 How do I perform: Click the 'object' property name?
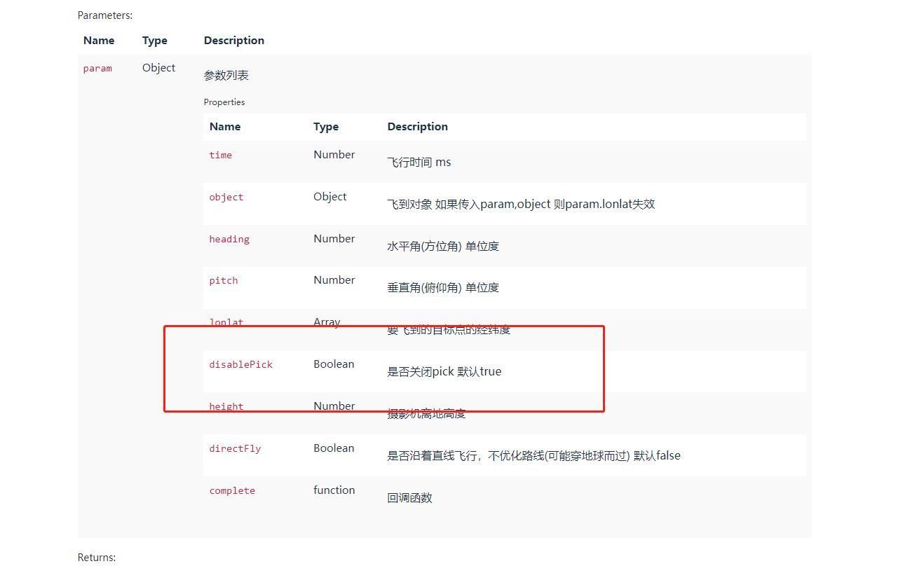click(226, 197)
